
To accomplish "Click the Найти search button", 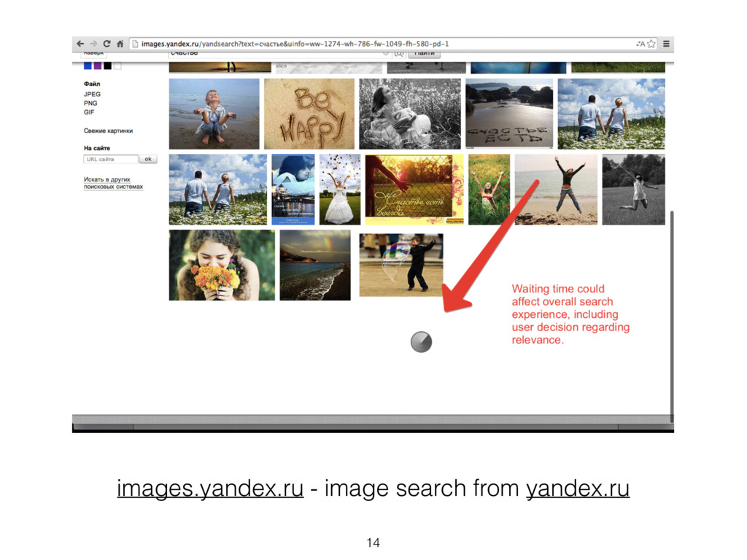I will pyautogui.click(x=424, y=54).
